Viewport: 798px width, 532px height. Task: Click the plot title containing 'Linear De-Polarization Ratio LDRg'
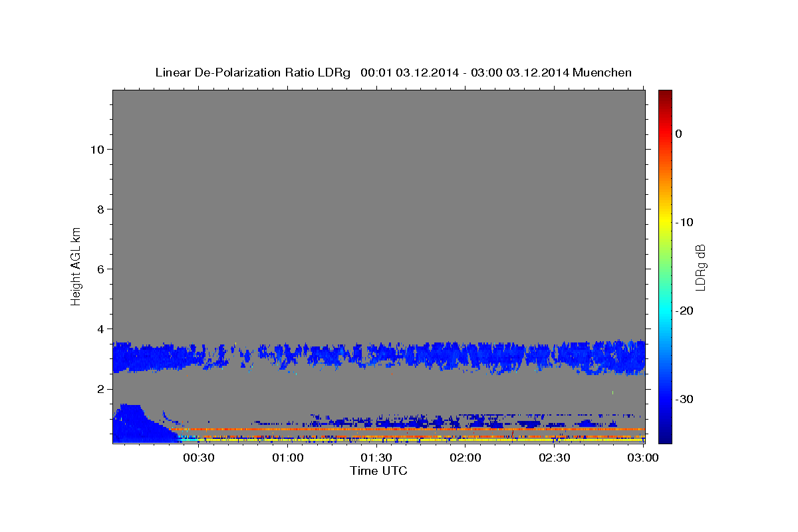pyautogui.click(x=393, y=72)
